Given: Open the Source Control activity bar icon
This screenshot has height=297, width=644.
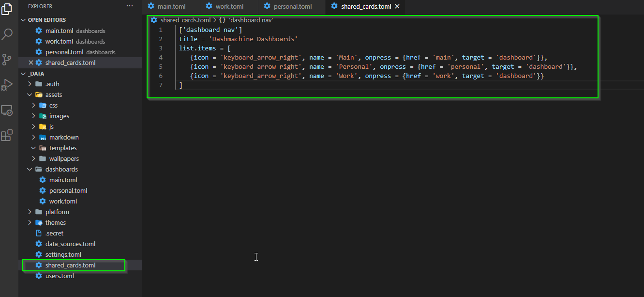Looking at the screenshot, I should pyautogui.click(x=7, y=60).
